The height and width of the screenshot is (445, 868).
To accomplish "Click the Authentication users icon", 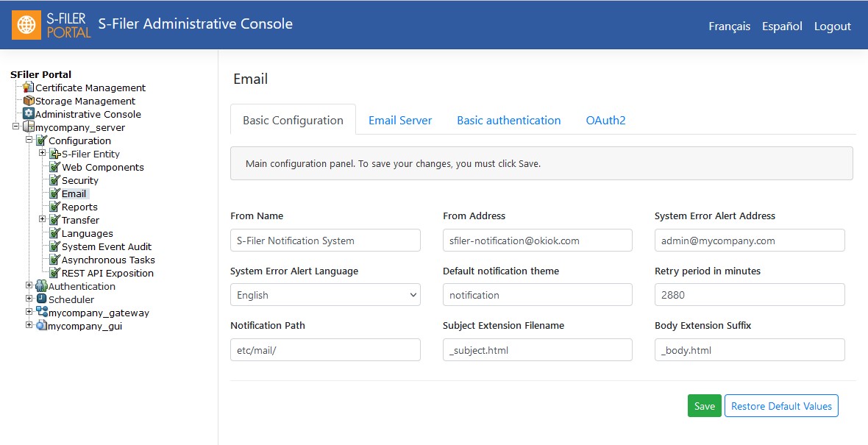I will pyautogui.click(x=41, y=286).
